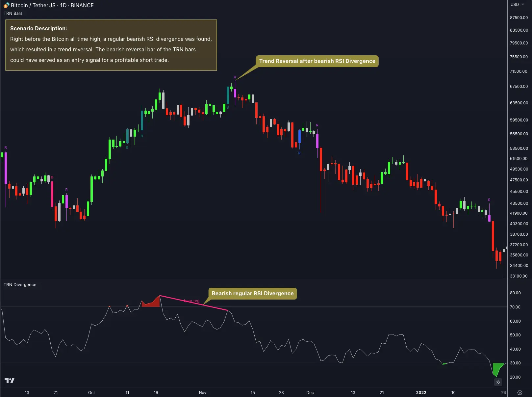Viewport: 532px width, 397px height.
Task: Open the USDT currency dropdown
Action: tap(517, 5)
